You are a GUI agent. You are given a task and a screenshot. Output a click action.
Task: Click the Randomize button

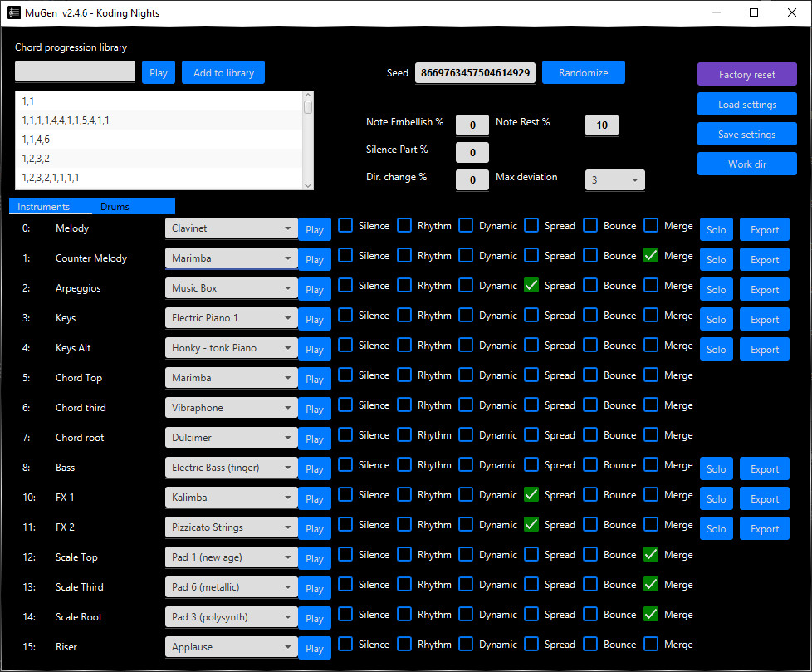coord(583,72)
